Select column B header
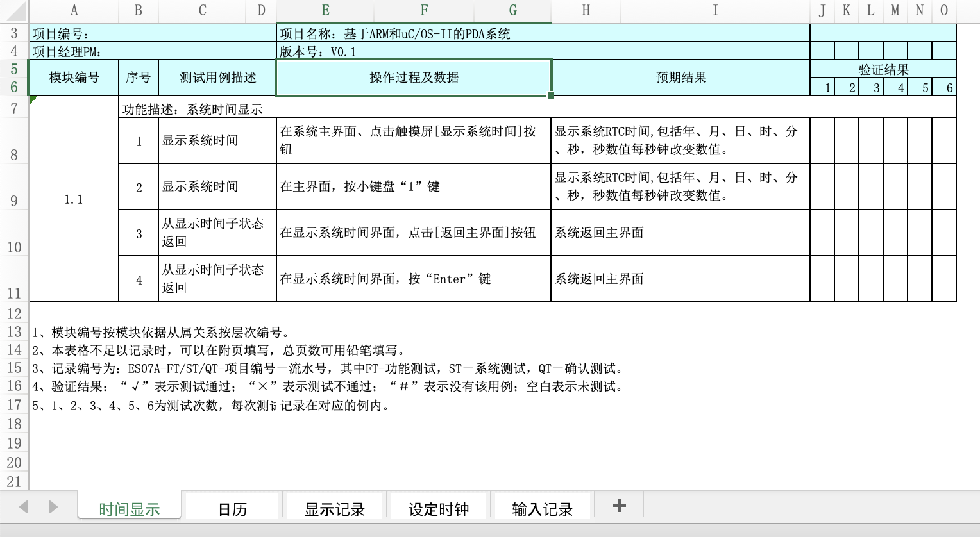980x537 pixels. pyautogui.click(x=139, y=10)
